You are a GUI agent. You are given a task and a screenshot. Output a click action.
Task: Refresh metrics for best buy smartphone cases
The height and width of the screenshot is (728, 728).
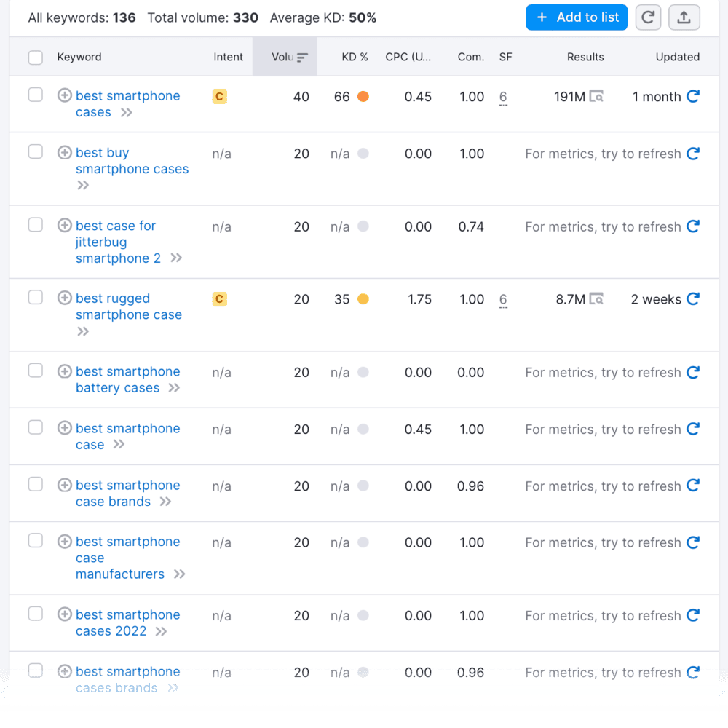[693, 154]
